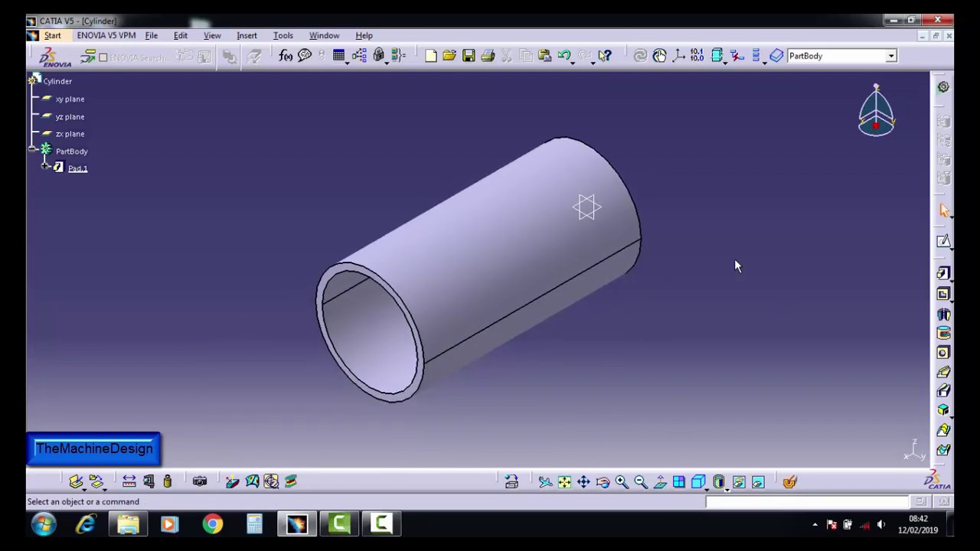Screen dimensions: 980x551
Task: Select the Pan tool
Action: click(583, 482)
